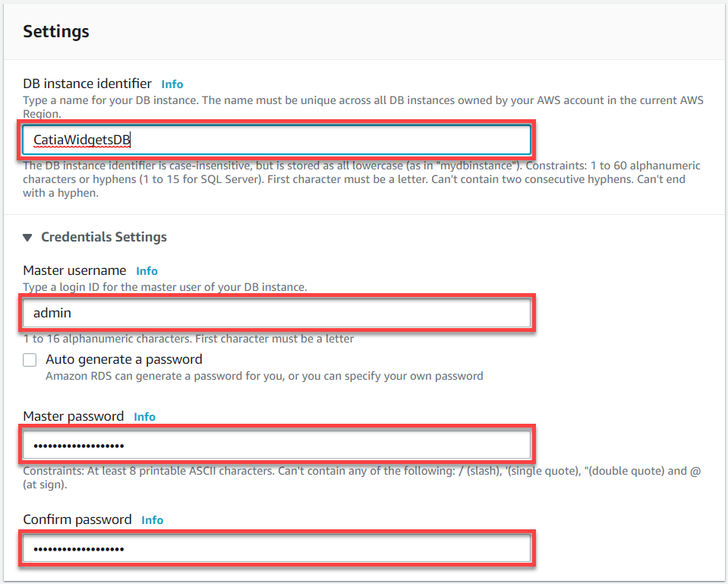Click the Amazon RDS can generate password description
The width and height of the screenshot is (728, 584).
[x=264, y=376]
